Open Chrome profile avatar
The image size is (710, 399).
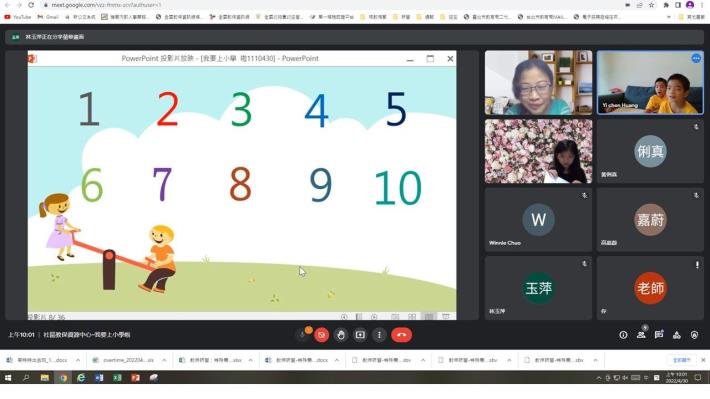tap(690, 5)
